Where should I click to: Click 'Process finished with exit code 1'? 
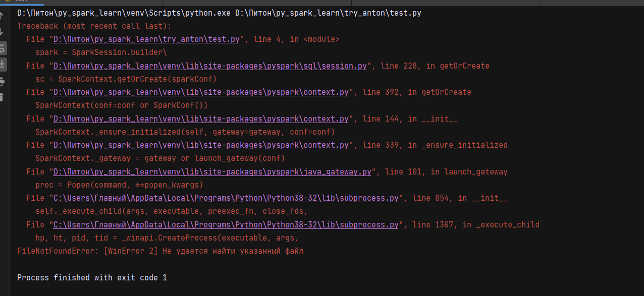pyautogui.click(x=92, y=278)
